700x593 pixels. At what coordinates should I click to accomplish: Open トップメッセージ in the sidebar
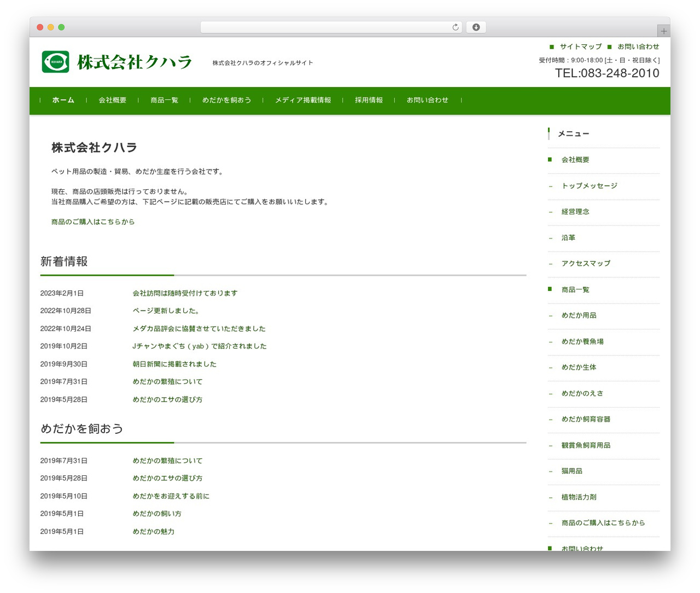pos(590,186)
